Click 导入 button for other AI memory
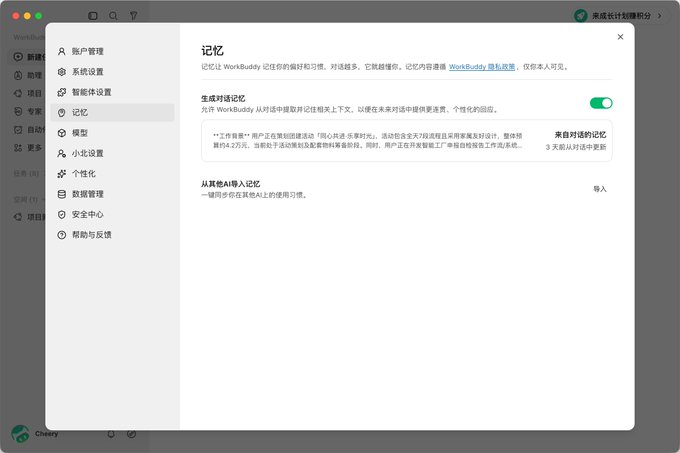The image size is (680, 453). [600, 189]
